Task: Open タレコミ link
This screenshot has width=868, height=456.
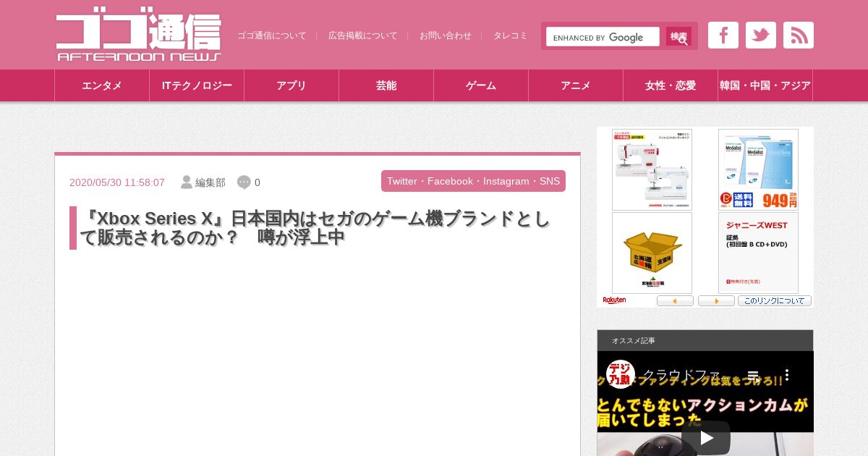Action: click(511, 35)
